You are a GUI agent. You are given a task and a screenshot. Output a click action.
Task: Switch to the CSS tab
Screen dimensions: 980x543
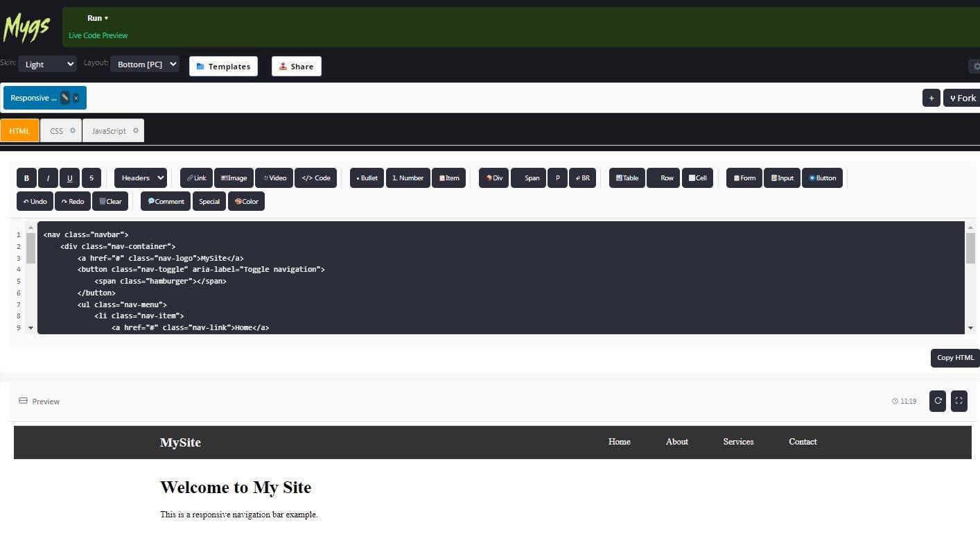point(56,130)
